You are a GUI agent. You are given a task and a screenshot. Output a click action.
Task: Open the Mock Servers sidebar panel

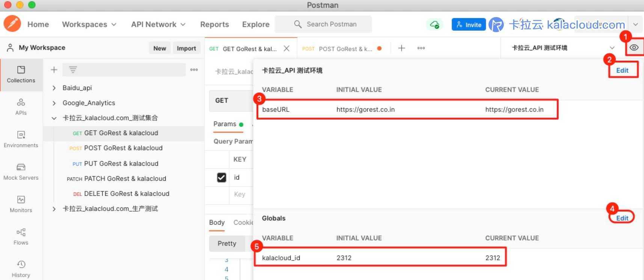click(21, 172)
